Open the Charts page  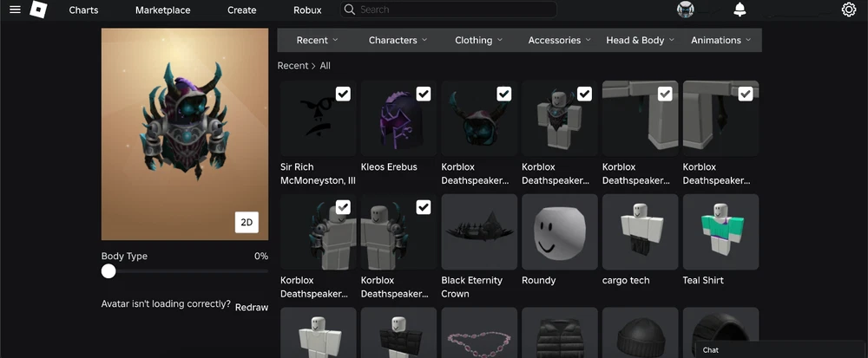pos(83,10)
